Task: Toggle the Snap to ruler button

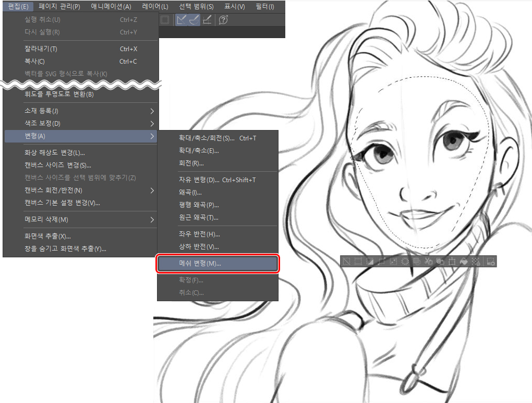Action: coord(181,20)
